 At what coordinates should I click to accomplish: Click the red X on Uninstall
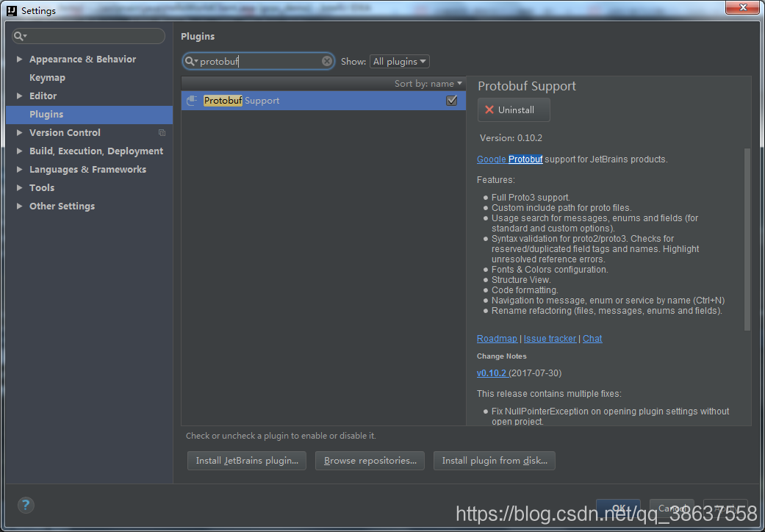point(489,109)
